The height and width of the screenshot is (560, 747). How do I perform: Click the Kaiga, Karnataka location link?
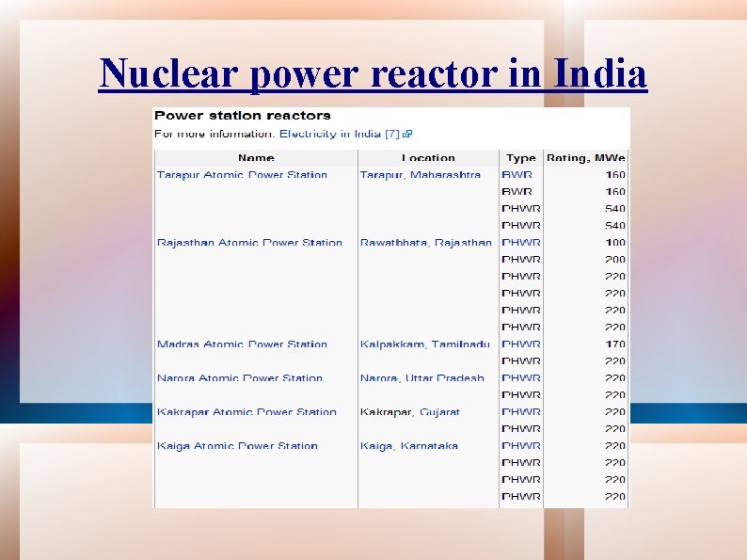tap(408, 445)
